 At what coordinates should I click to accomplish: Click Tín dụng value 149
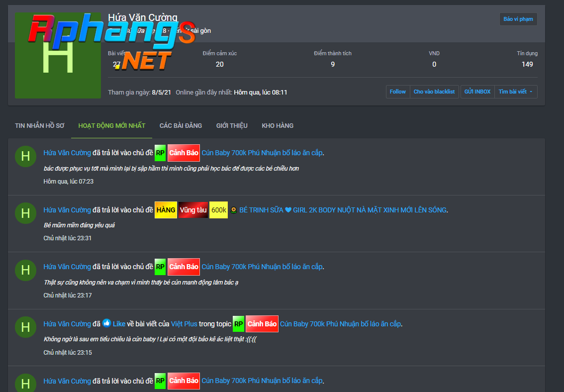527,64
